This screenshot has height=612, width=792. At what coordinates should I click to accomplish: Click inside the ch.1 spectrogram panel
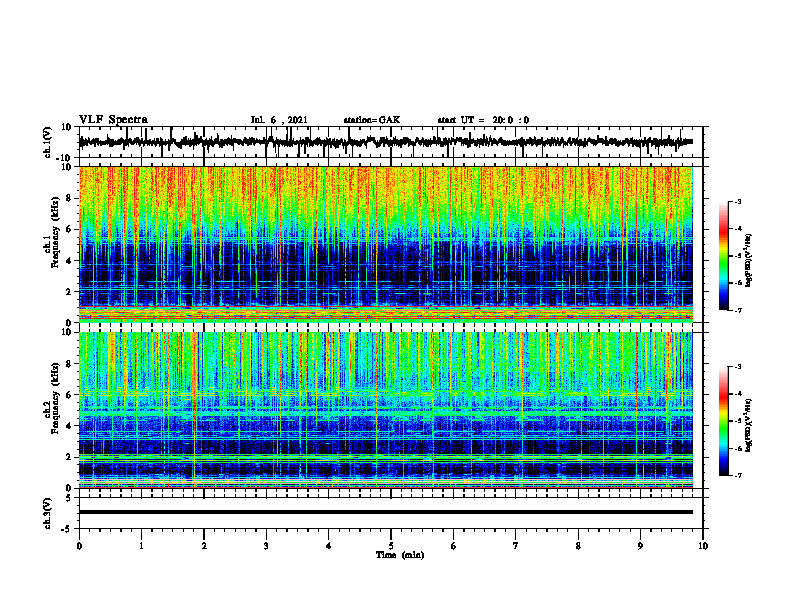pos(386,244)
